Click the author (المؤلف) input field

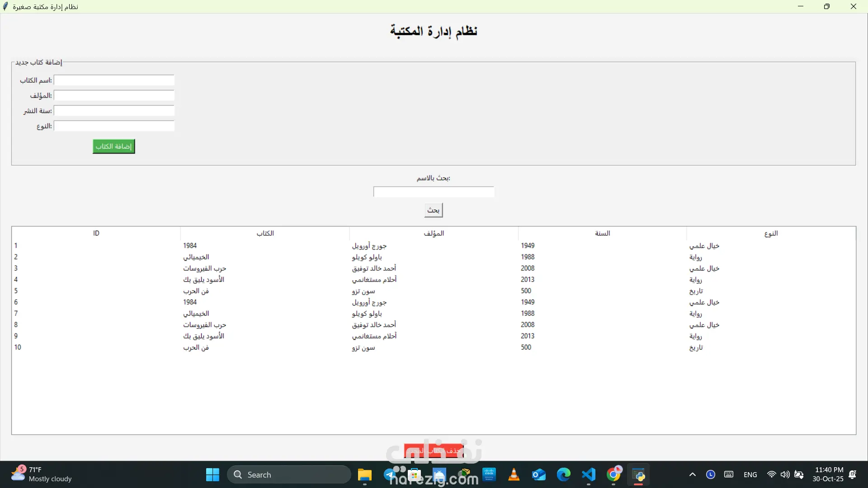[114, 96]
